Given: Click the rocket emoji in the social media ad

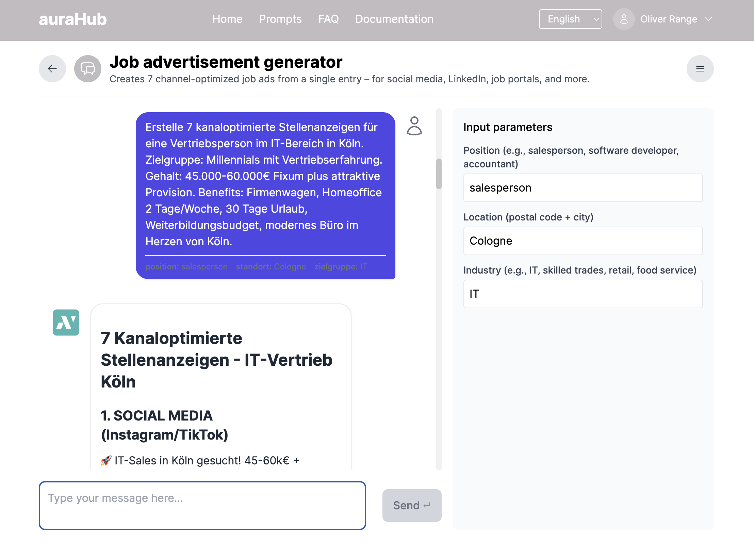Looking at the screenshot, I should tap(106, 461).
